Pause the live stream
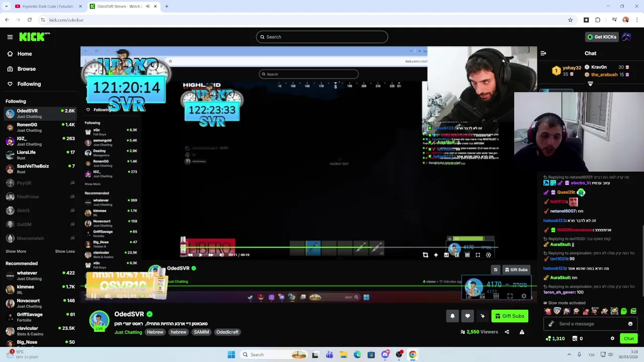Screen dimensions: 644x362 click(x=94, y=296)
